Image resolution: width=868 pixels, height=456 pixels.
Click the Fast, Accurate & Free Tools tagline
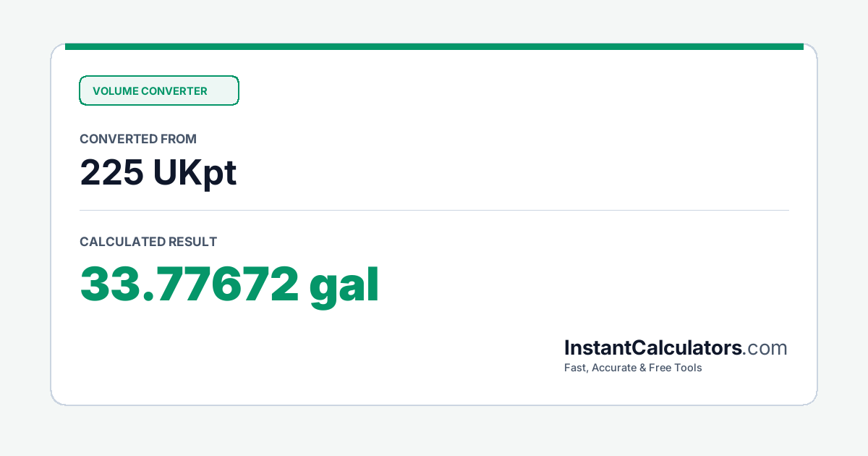tap(633, 368)
